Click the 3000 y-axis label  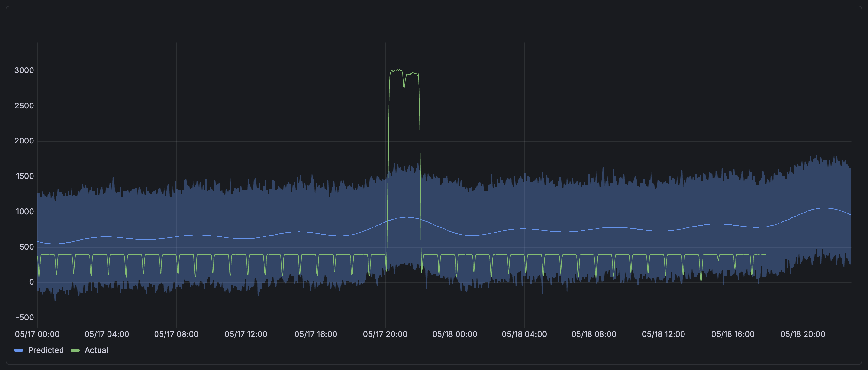pyautogui.click(x=24, y=70)
